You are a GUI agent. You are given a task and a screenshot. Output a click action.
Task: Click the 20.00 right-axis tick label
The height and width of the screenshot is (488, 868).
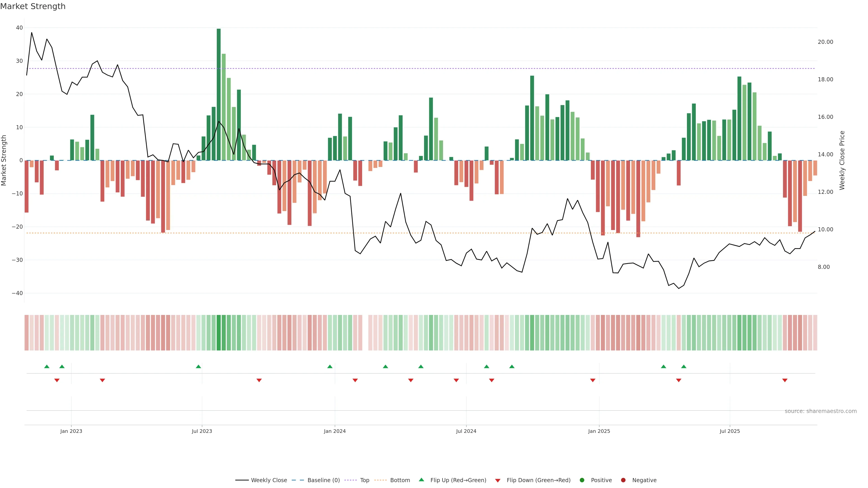[x=825, y=42]
